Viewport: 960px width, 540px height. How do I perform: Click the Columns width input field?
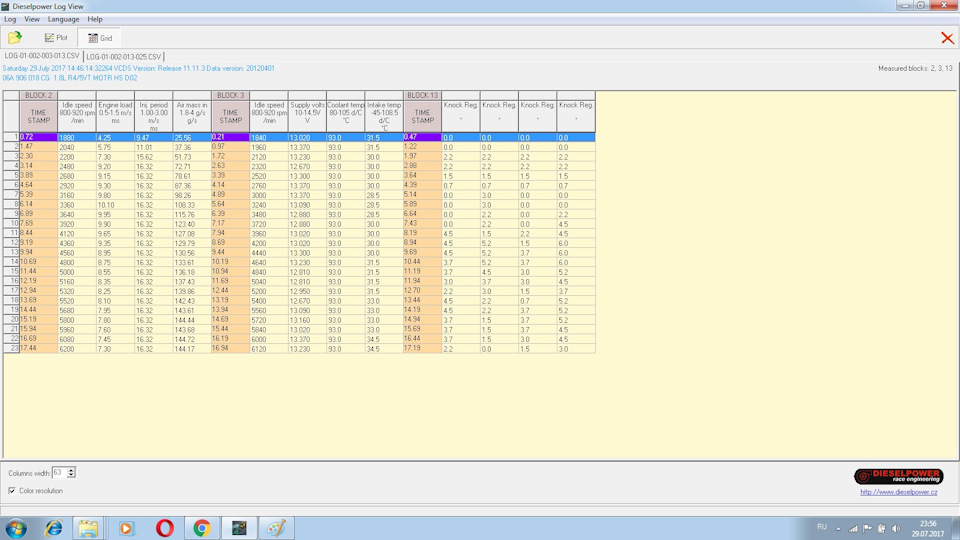point(59,473)
